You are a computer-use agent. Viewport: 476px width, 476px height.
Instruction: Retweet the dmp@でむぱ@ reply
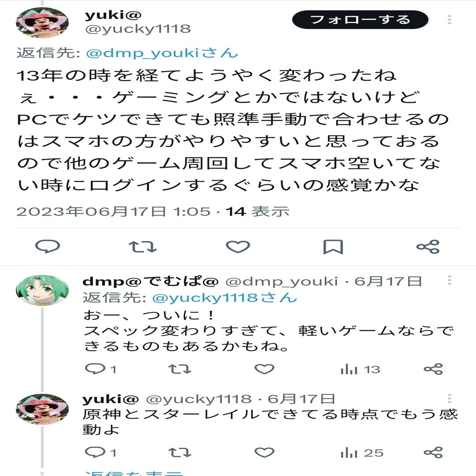[x=180, y=369]
